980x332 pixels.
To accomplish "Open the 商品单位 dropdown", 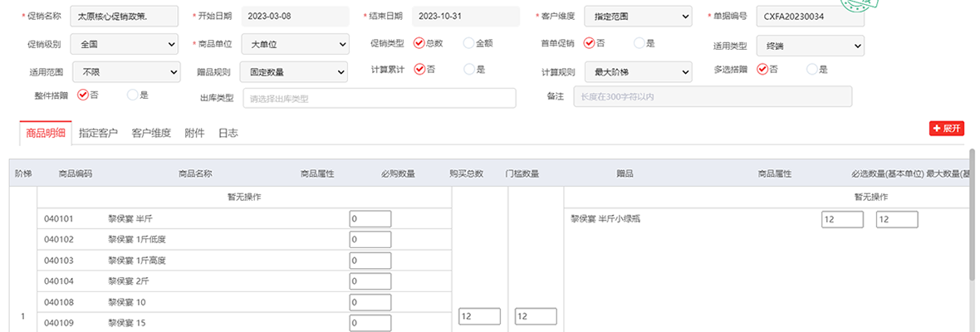I will 295,44.
